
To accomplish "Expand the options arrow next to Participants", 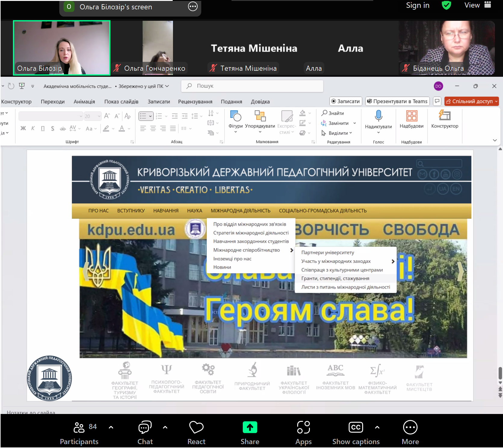I will point(111,427).
